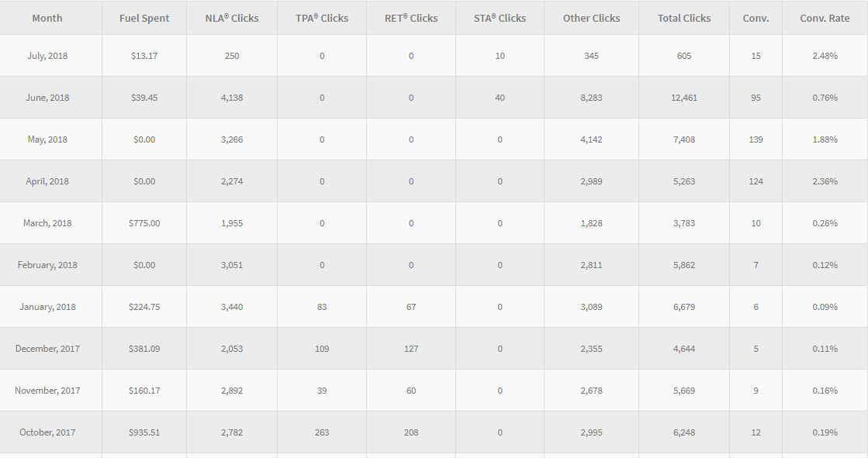This screenshot has width=868, height=458.
Task: Click the 12,461 total clicks cell
Action: click(x=684, y=98)
